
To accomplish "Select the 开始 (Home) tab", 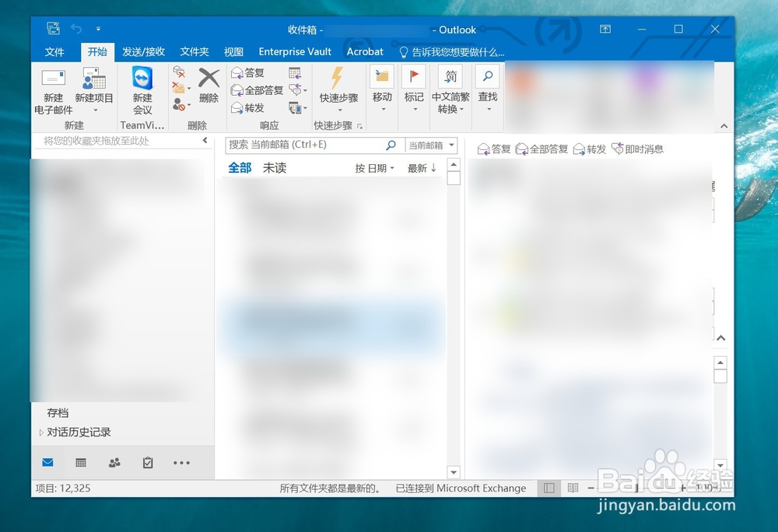I will pos(97,51).
